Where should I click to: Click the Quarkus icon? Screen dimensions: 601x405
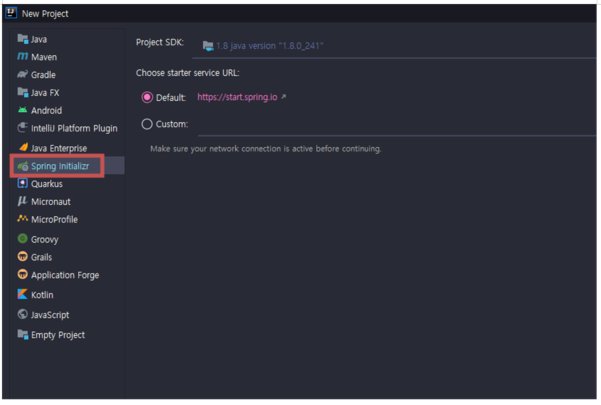pyautogui.click(x=23, y=184)
